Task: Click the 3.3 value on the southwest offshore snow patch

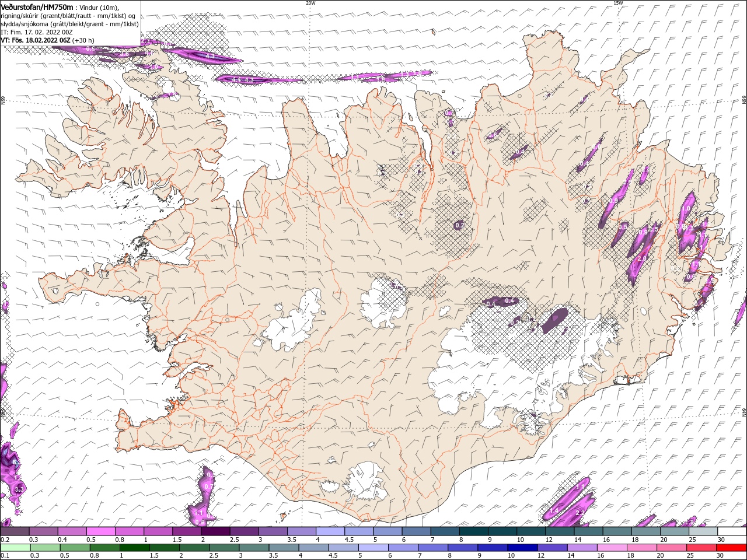Action: (x=19, y=489)
